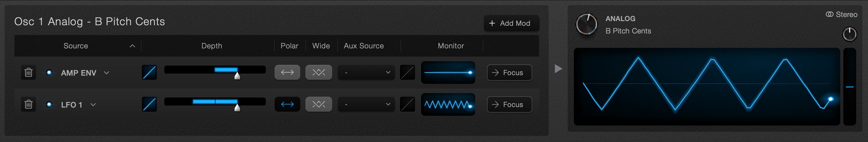Image resolution: width=868 pixels, height=142 pixels.
Task: Click the Add Mod button
Action: pos(511,23)
